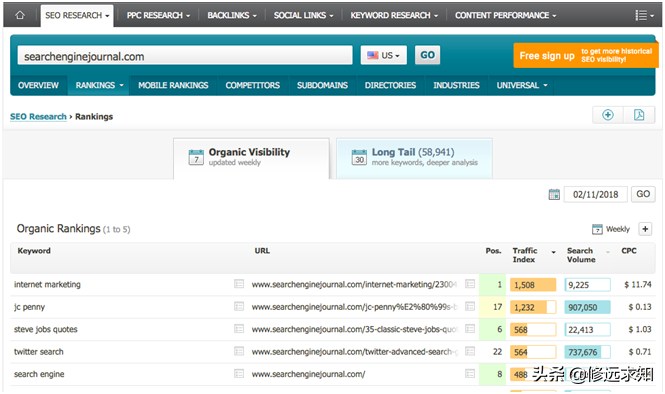Select the Organic Visibility tab

pos(251,158)
